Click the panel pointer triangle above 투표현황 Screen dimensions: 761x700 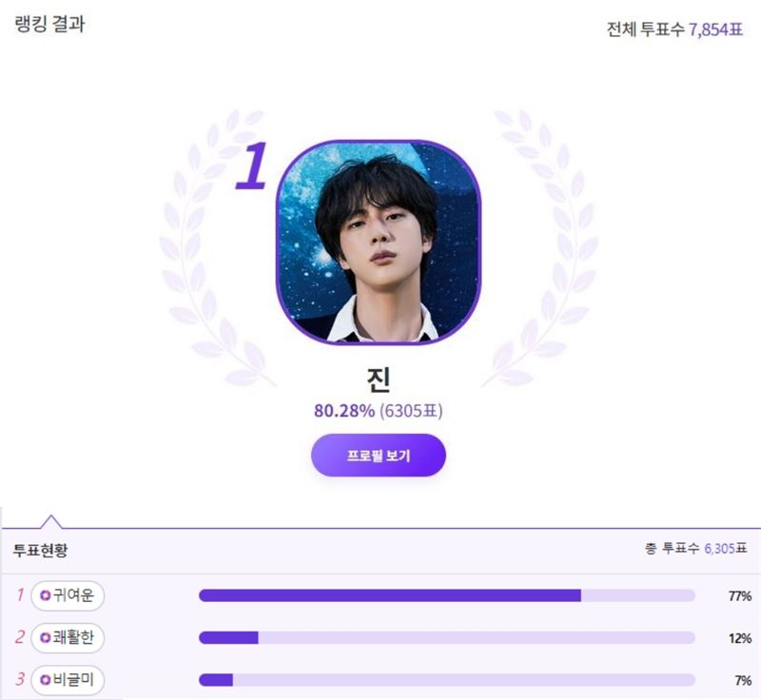pyautogui.click(x=51, y=521)
